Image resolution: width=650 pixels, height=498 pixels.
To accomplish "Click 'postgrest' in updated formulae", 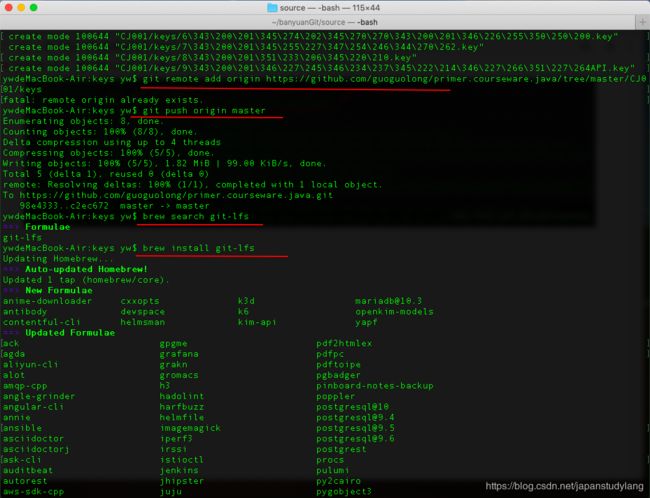I will click(341, 449).
